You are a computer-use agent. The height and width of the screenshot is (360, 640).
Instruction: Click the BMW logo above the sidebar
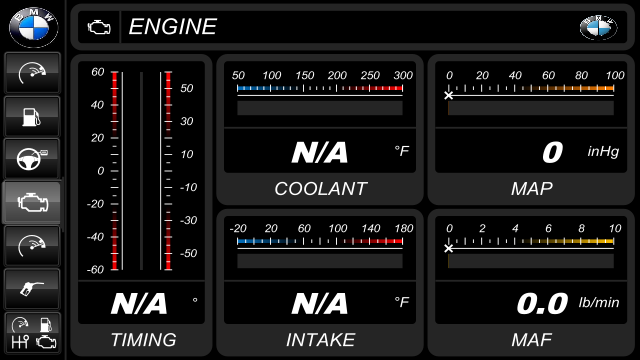point(33,27)
